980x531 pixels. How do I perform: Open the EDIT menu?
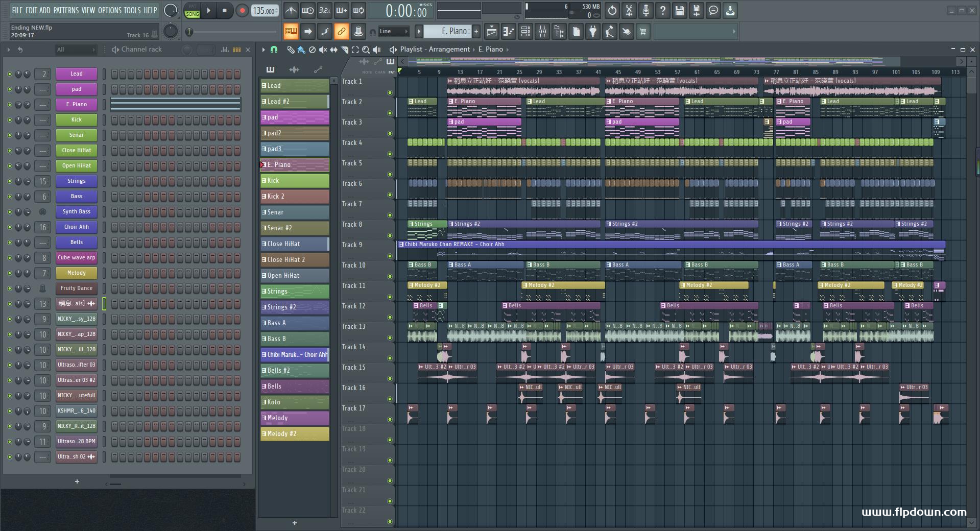[31, 10]
